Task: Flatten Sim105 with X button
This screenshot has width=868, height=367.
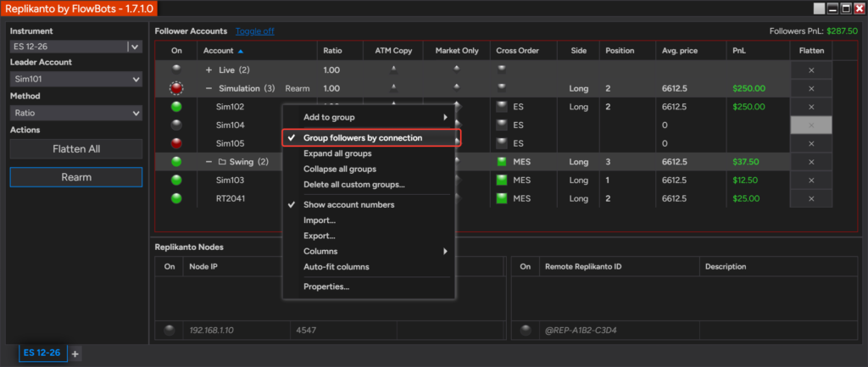Action: 811,143
